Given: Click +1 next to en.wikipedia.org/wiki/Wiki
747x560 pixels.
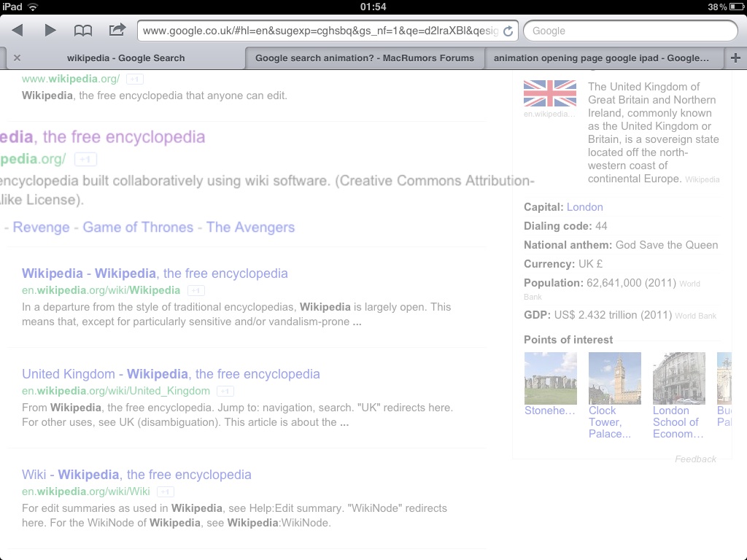Looking at the screenshot, I should [x=166, y=492].
